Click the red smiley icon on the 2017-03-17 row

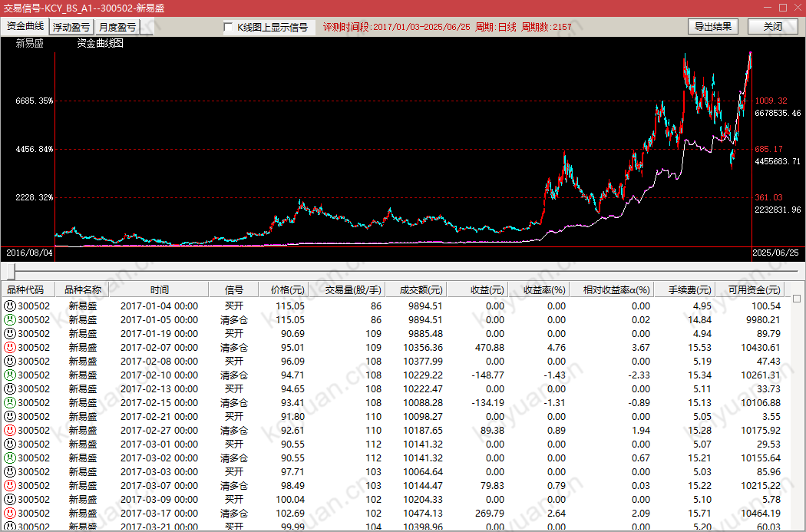[x=9, y=513]
